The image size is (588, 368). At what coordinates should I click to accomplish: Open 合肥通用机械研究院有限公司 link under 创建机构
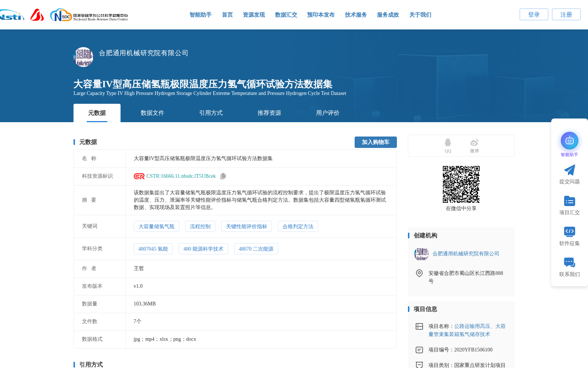[x=466, y=254]
